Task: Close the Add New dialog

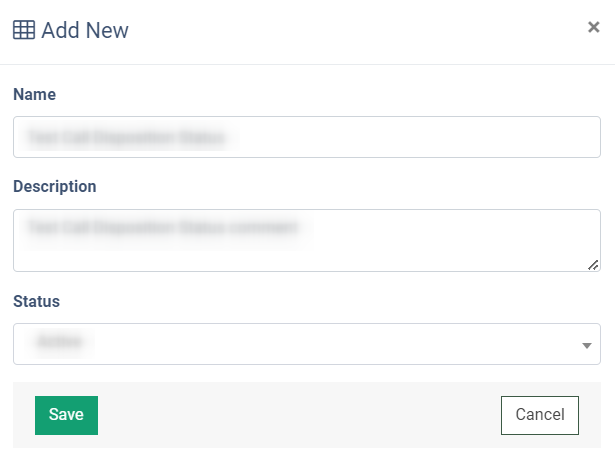Action: (593, 27)
